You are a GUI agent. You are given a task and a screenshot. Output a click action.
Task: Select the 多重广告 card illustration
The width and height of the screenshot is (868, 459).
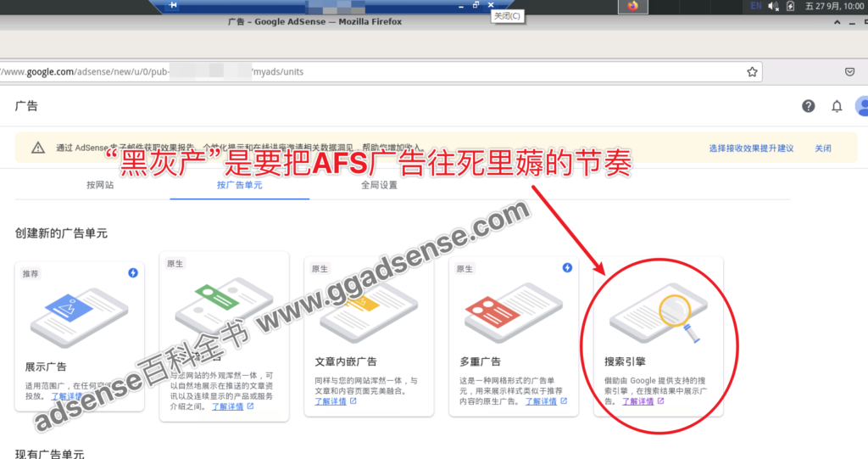coord(513,312)
